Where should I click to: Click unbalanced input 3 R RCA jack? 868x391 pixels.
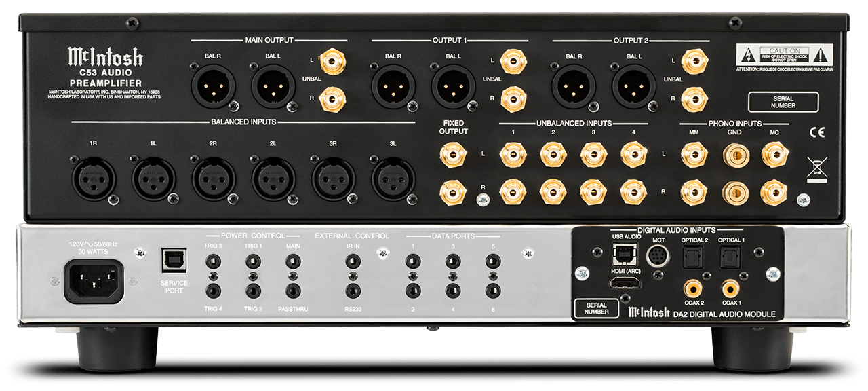(x=593, y=192)
